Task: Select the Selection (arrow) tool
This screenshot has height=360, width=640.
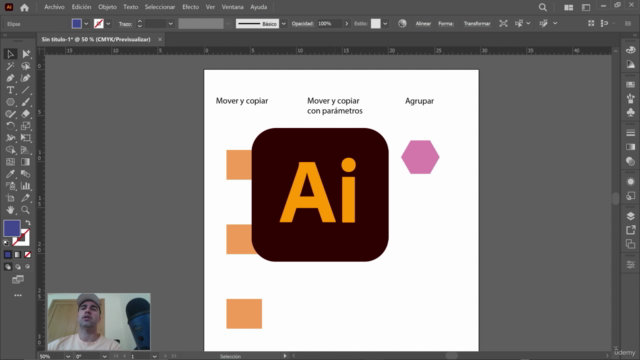Action: [10, 54]
